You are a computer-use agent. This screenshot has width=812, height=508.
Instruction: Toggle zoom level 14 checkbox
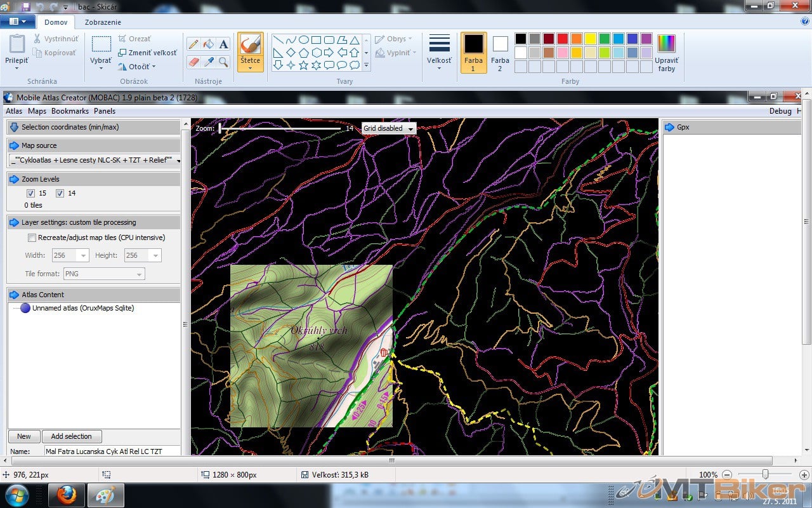tap(60, 193)
